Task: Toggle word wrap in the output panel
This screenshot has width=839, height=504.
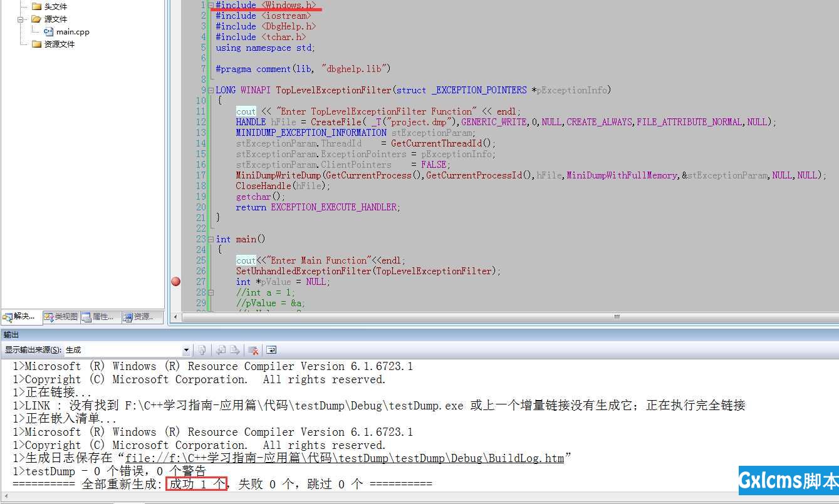Action: pyautogui.click(x=271, y=350)
